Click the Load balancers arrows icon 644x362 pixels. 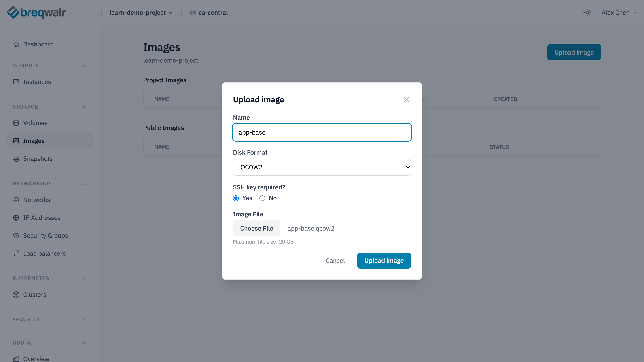point(16,254)
